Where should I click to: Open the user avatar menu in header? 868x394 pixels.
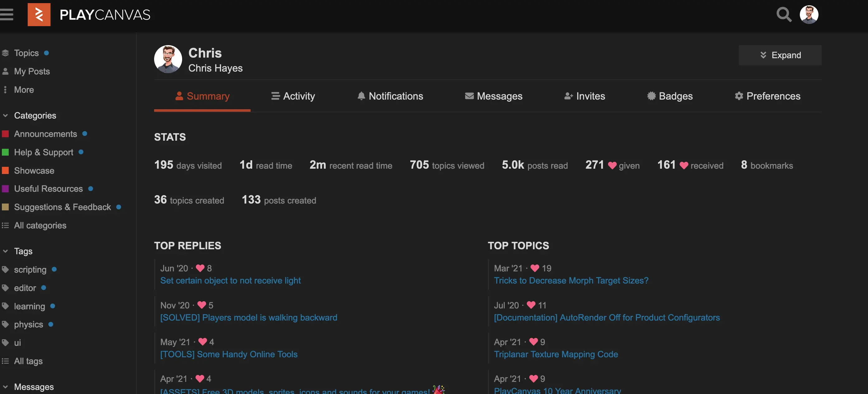(x=809, y=15)
